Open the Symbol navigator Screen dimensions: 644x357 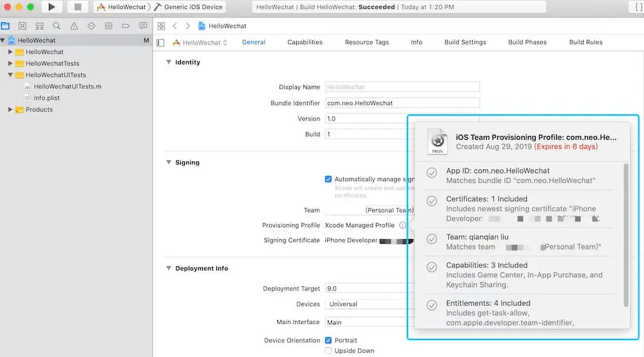(x=39, y=26)
